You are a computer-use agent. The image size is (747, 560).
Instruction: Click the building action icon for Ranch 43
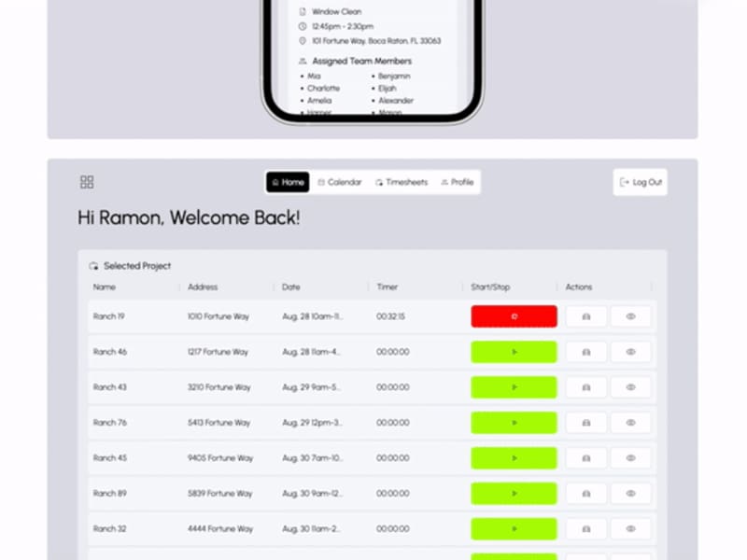[x=586, y=387]
